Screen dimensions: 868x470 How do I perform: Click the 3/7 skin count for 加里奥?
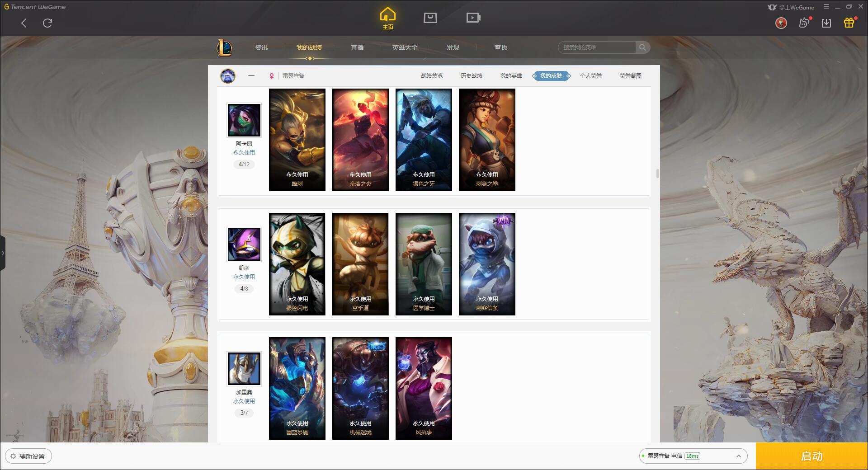pyautogui.click(x=244, y=413)
